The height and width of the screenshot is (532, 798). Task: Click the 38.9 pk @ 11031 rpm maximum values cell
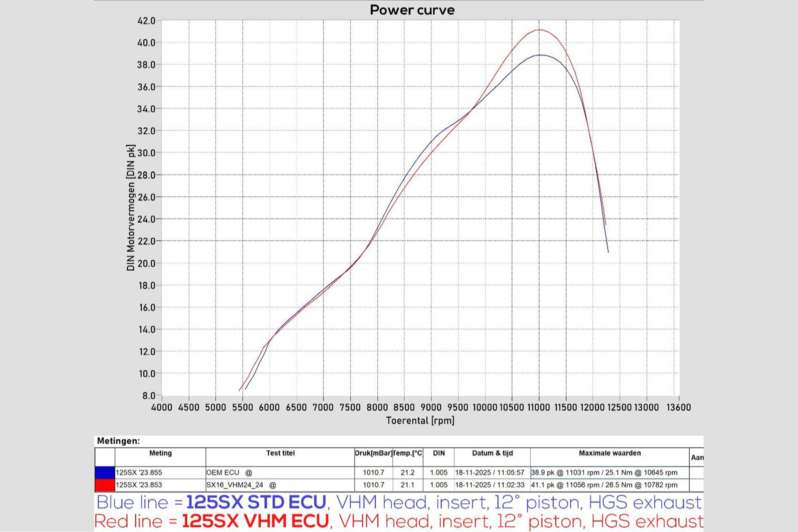604,472
